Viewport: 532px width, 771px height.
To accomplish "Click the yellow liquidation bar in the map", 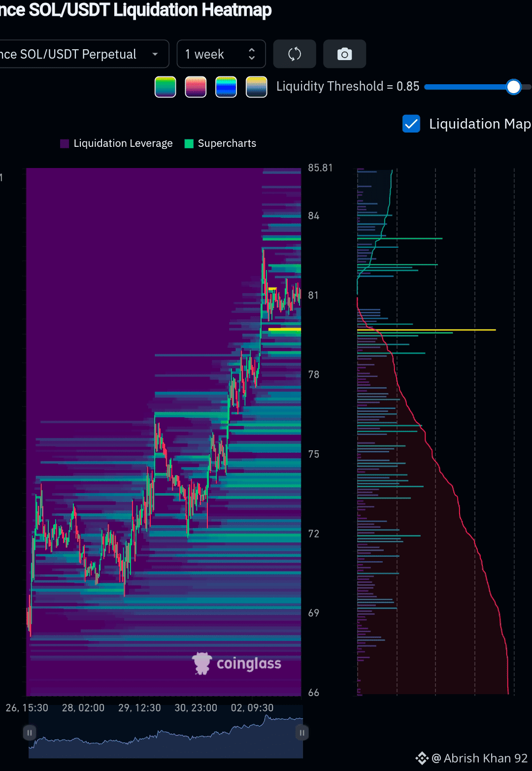I will pos(427,330).
